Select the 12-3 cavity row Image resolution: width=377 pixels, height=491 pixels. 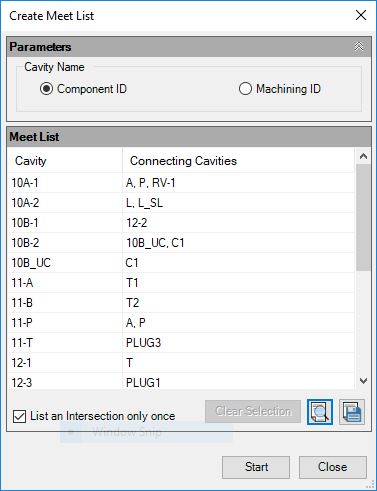(181, 382)
